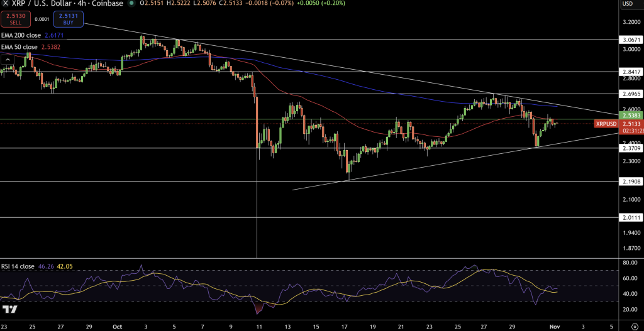Collapse the indicator legend with chevron arrow

point(8,59)
